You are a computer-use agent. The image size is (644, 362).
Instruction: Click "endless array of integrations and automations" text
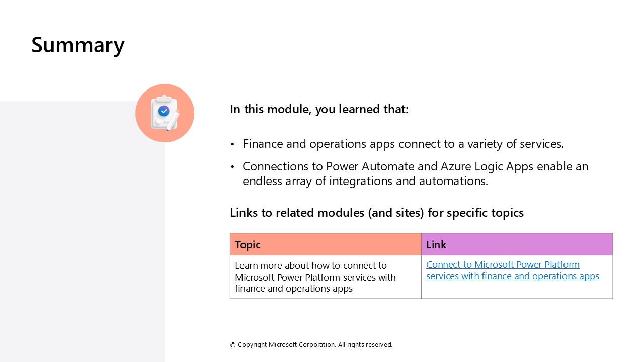tap(365, 181)
